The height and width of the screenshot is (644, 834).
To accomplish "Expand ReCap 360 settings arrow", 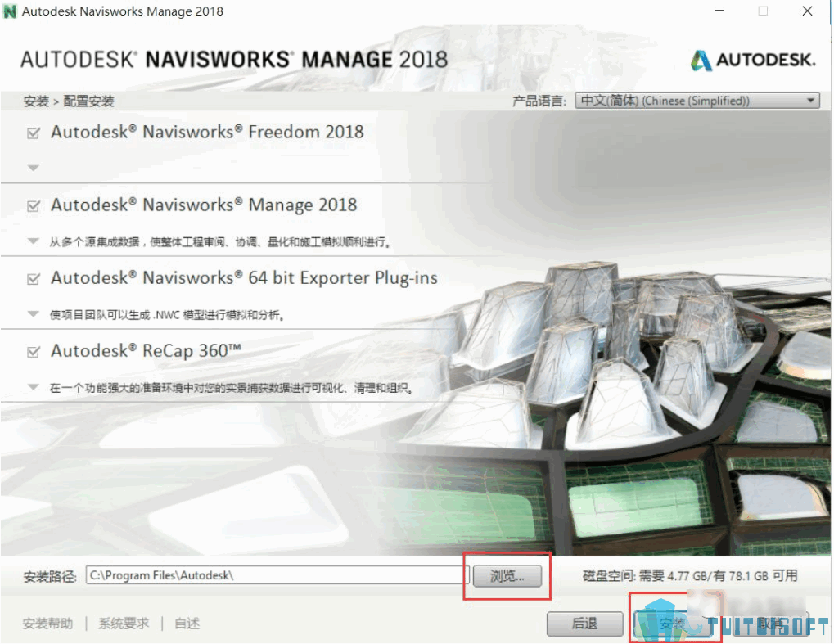I will pos(33,387).
